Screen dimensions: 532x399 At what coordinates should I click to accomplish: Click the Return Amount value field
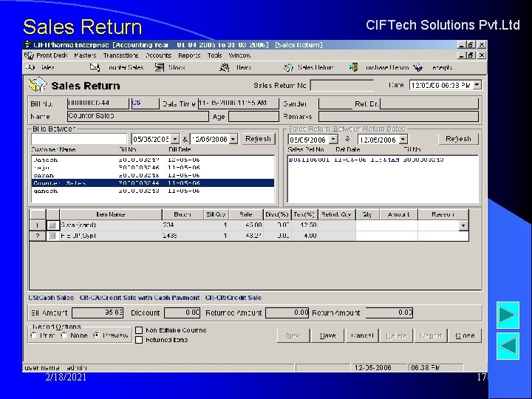[389, 313]
